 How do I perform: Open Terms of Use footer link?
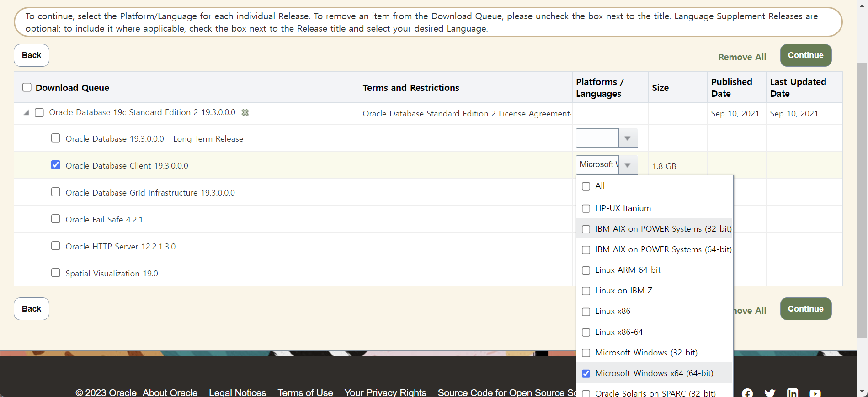305,392
